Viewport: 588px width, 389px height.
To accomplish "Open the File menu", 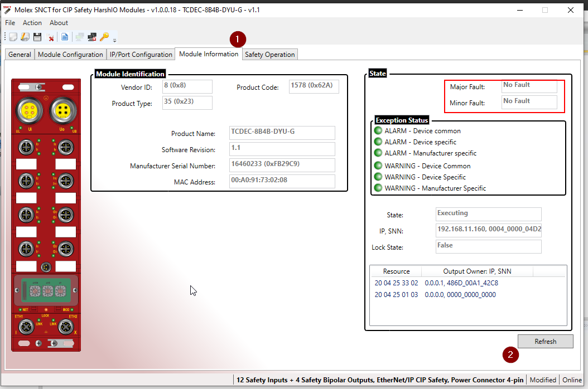I will [x=10, y=23].
